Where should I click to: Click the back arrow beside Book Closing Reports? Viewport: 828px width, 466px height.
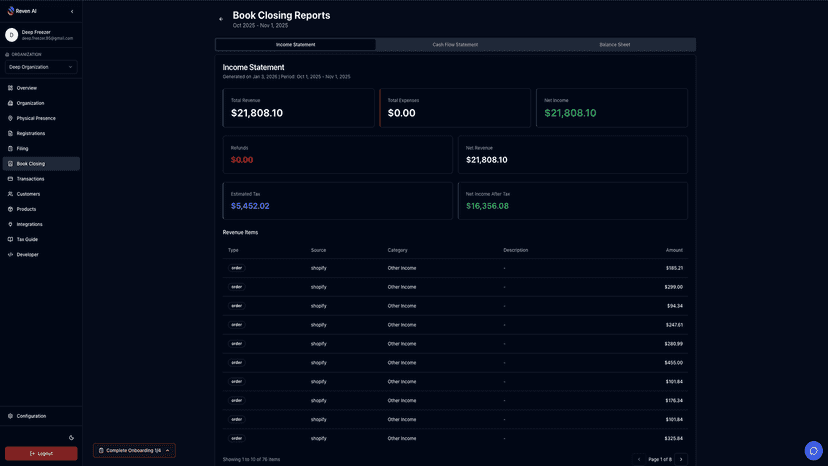[x=221, y=19]
